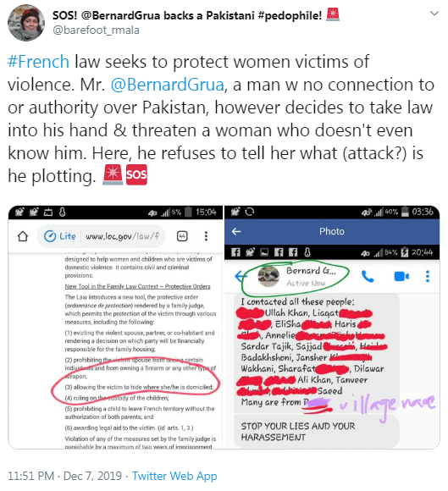Image resolution: width=448 pixels, height=491 pixels.
Task: Tap the STOP YOUR LIES message bubble
Action: tap(317, 432)
